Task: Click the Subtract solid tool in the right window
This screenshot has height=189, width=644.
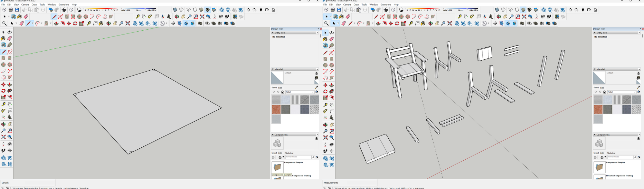Action: pyautogui.click(x=542, y=23)
